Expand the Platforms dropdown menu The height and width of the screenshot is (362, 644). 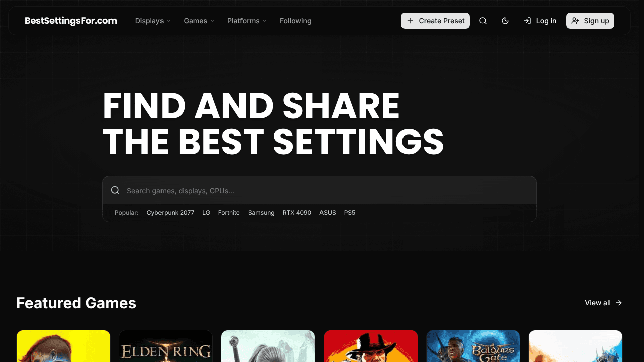click(x=247, y=21)
